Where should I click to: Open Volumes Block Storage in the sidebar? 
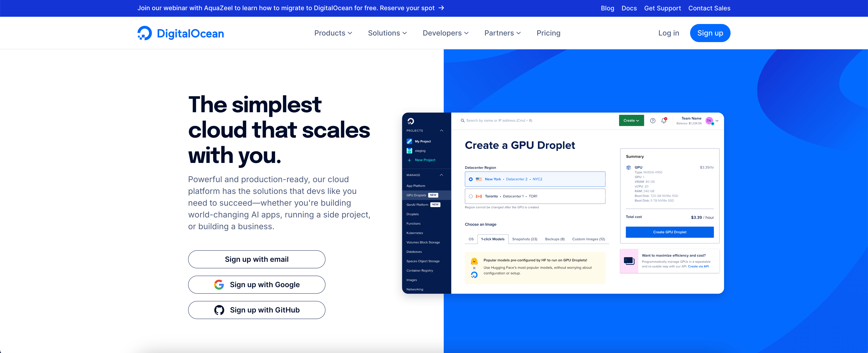pos(423,243)
